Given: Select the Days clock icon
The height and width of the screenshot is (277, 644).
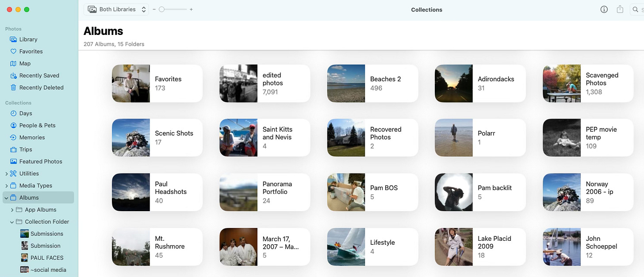Looking at the screenshot, I should point(13,113).
